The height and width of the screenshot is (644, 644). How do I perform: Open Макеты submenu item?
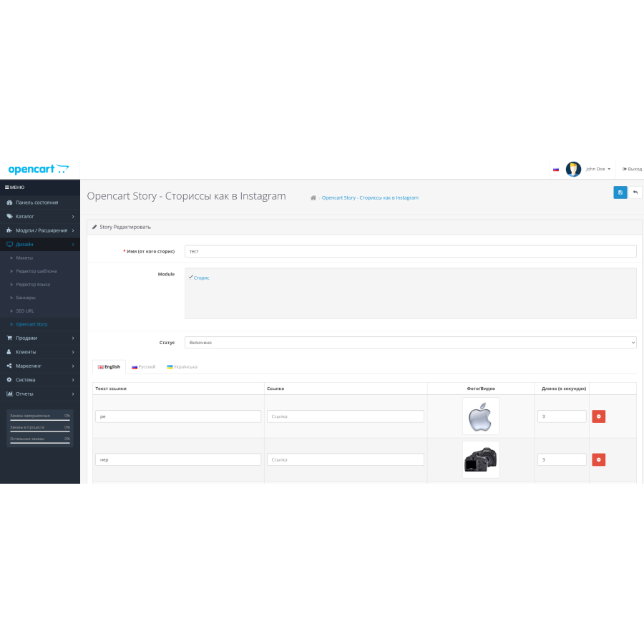tap(40, 258)
